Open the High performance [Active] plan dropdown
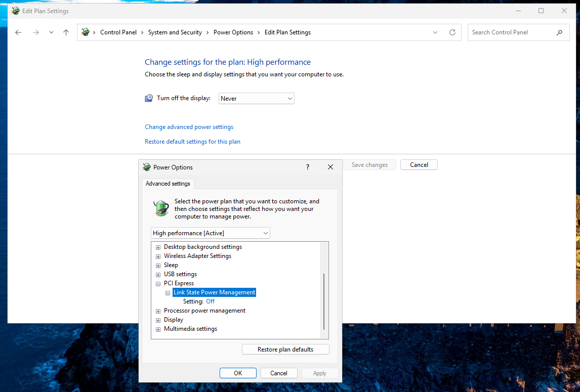 click(211, 233)
